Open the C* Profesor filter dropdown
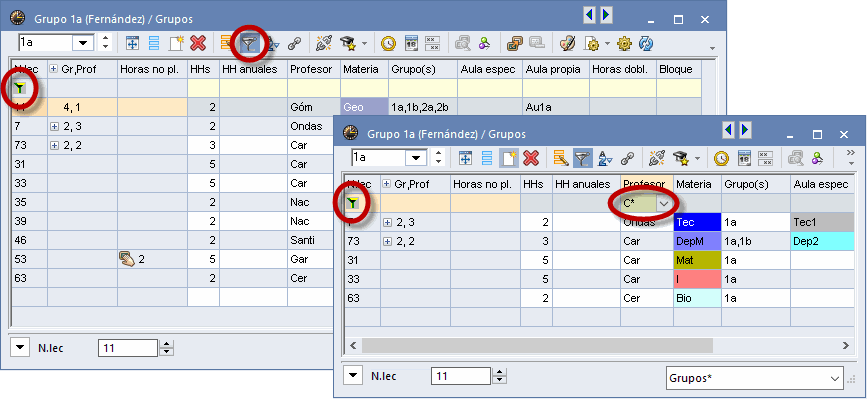The height and width of the screenshot is (399, 867). click(664, 203)
